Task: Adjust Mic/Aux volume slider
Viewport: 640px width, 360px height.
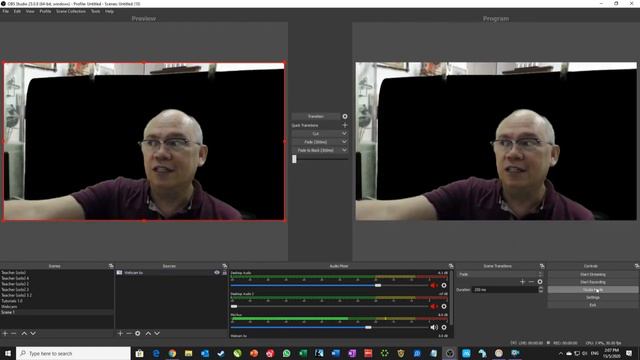Action: 368,327
